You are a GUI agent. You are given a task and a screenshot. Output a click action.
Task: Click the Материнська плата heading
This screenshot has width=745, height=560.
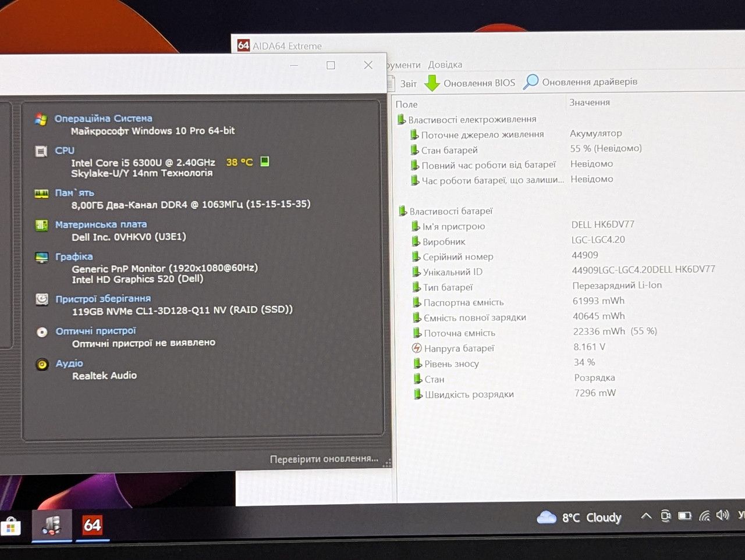[x=101, y=224]
